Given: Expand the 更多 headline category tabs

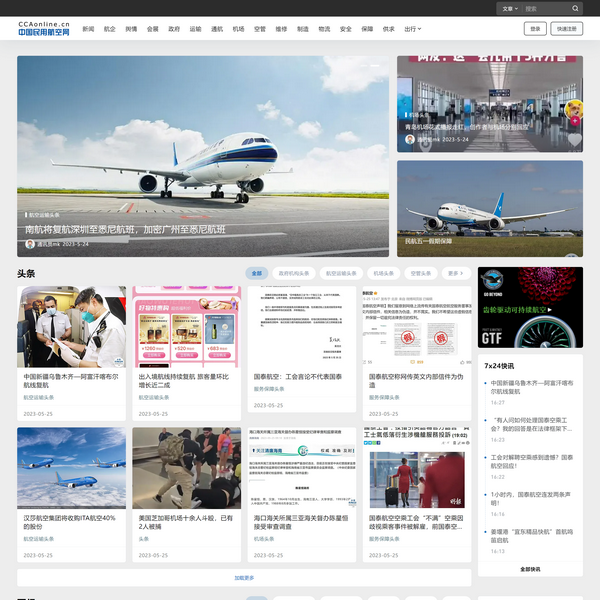Looking at the screenshot, I should (456, 273).
